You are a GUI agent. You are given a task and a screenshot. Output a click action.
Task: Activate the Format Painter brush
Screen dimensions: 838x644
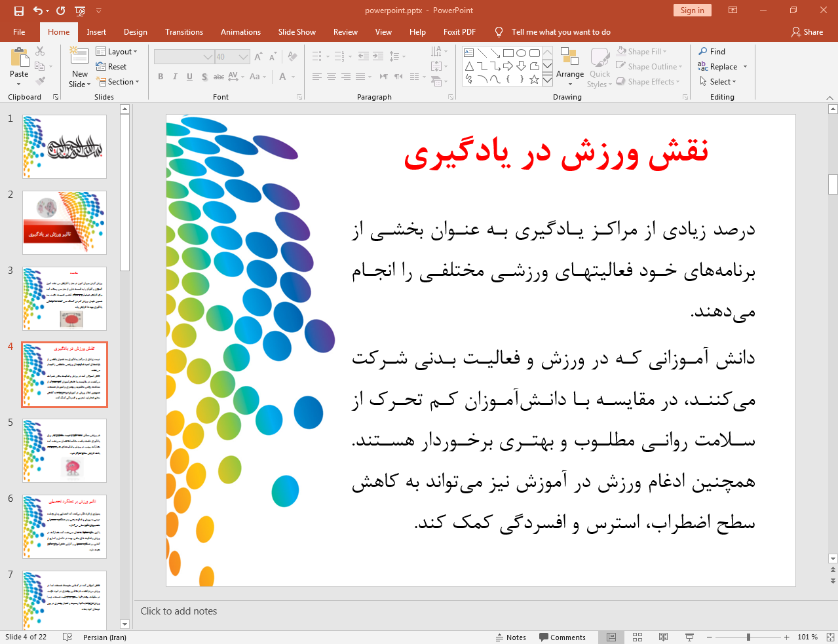[x=40, y=81]
